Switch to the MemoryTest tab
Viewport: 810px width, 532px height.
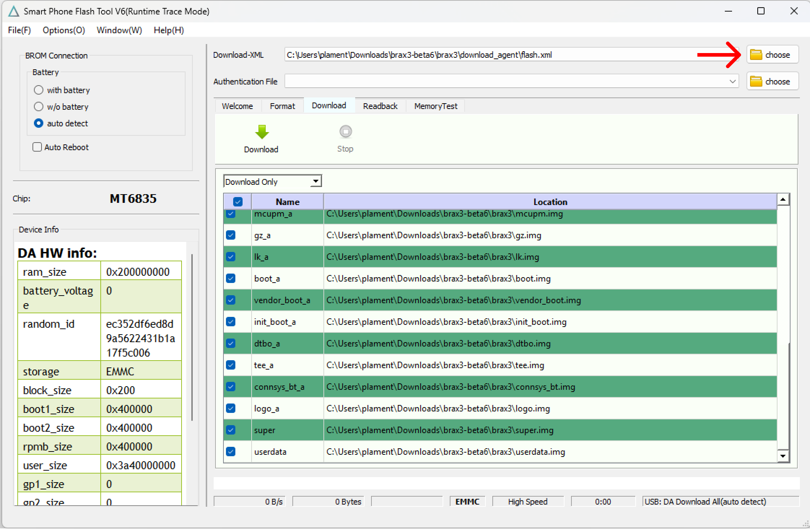436,106
